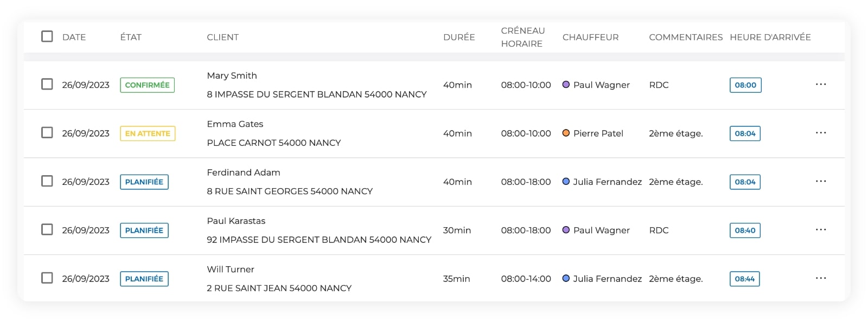Click the purple dot beside Paul Wagner in first row
The image size is (868, 321).
point(566,85)
